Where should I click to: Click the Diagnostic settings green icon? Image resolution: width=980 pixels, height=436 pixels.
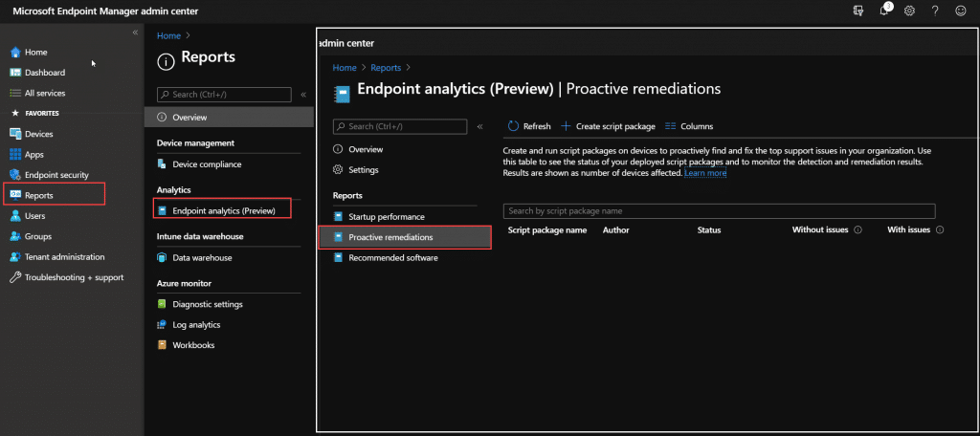point(162,304)
